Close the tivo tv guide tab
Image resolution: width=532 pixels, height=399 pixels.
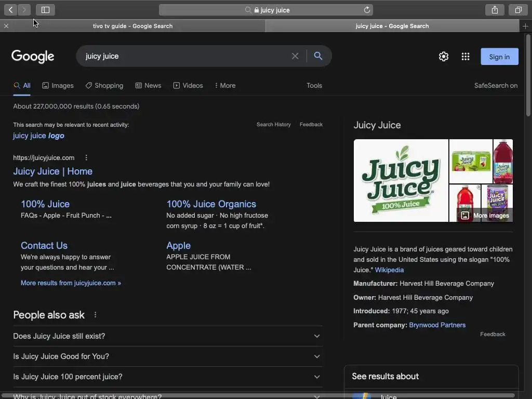6,26
